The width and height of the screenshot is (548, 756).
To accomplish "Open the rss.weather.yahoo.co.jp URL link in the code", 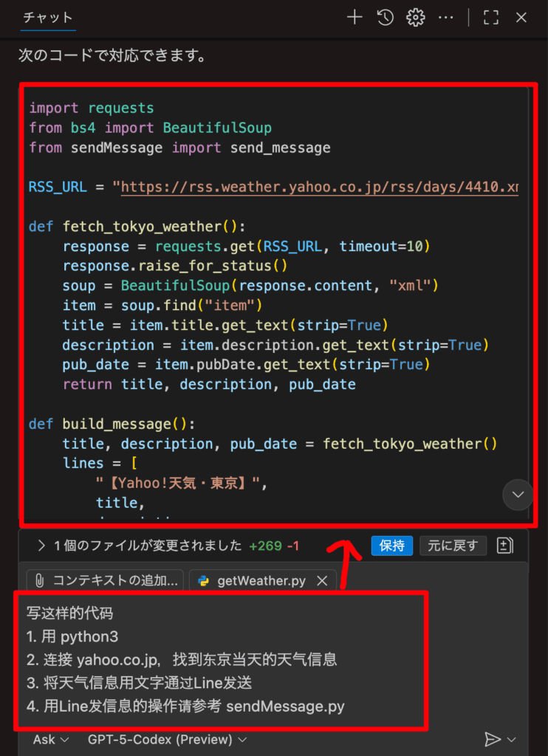I will pyautogui.click(x=319, y=188).
